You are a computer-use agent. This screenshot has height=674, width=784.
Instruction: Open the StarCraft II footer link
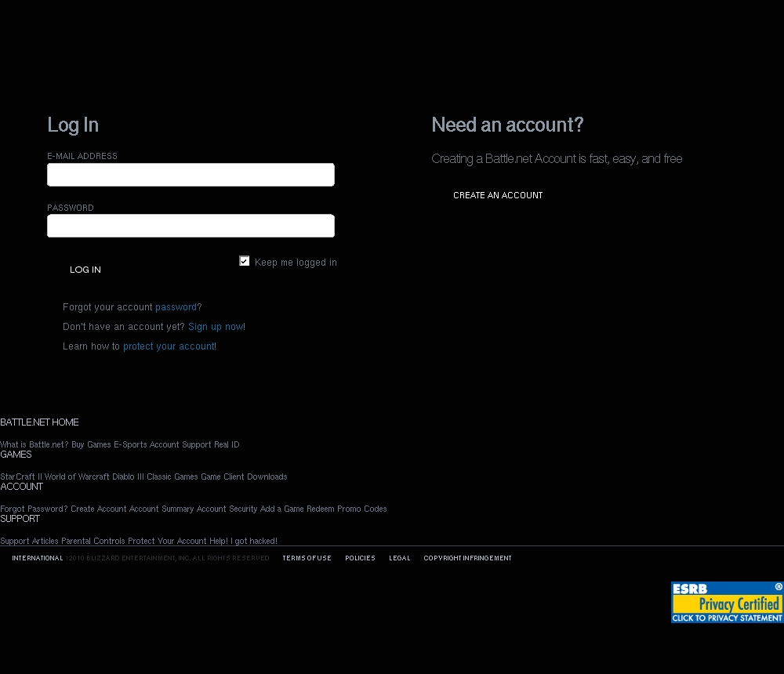point(21,477)
